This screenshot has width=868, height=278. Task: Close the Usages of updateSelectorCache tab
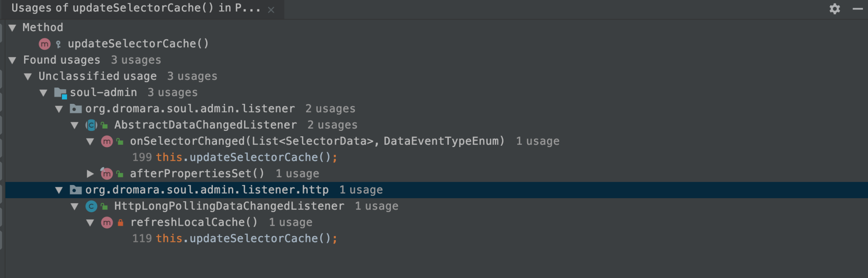[x=271, y=10]
